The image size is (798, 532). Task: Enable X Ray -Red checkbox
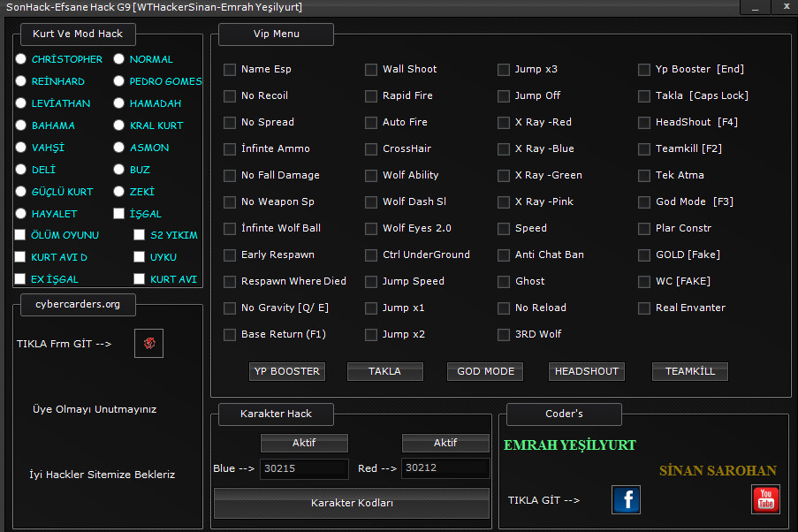504,122
